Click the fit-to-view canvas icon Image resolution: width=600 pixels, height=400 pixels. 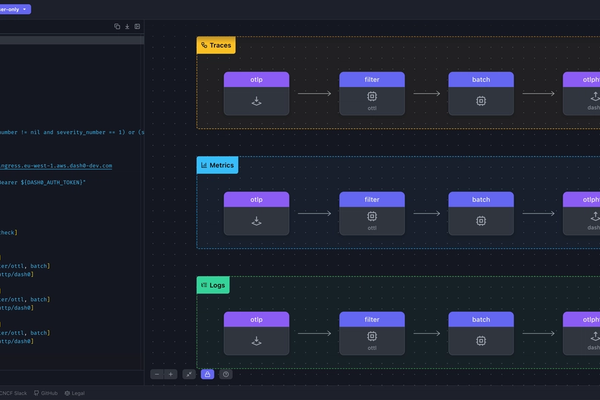pyautogui.click(x=189, y=374)
